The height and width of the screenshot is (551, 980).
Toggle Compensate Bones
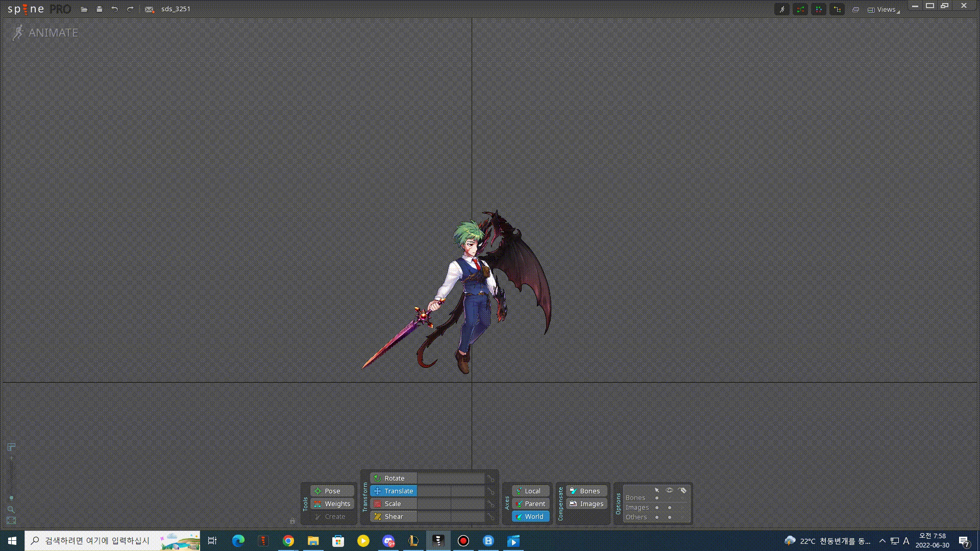(586, 491)
